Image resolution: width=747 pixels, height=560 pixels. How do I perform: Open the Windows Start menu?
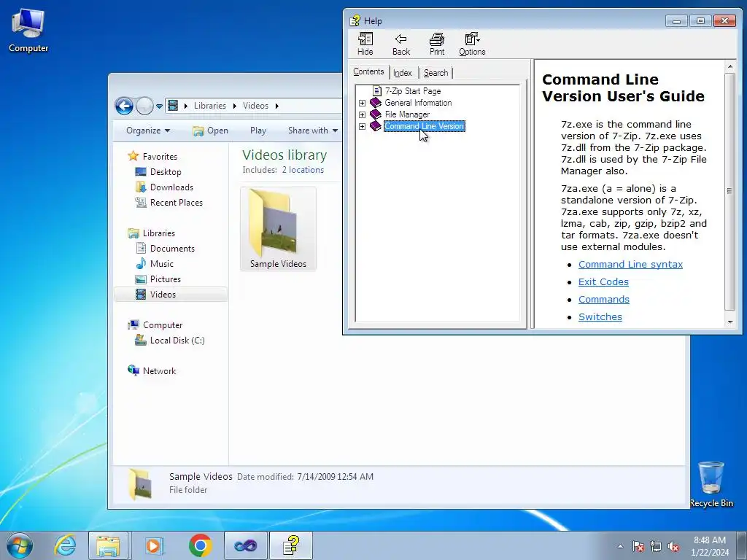tap(20, 545)
